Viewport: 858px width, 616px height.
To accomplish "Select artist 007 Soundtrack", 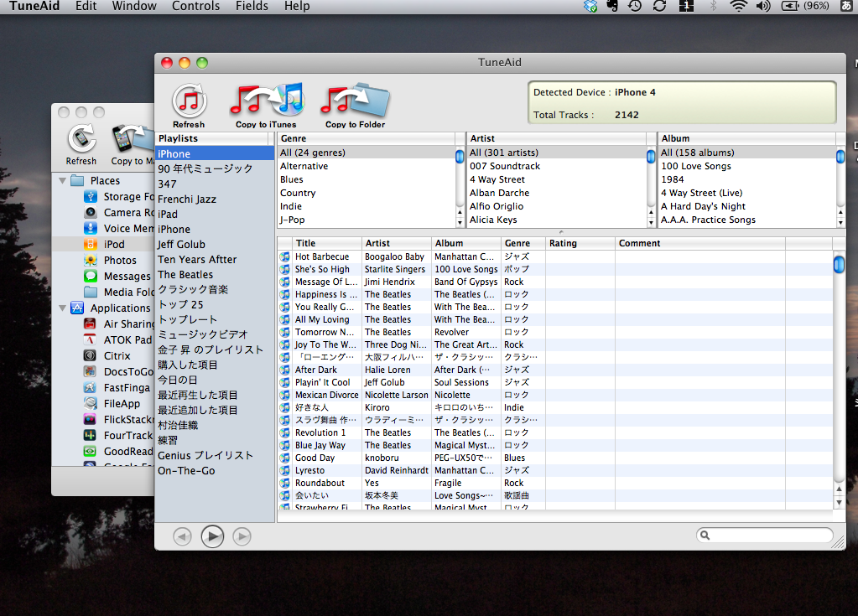I will click(557, 166).
